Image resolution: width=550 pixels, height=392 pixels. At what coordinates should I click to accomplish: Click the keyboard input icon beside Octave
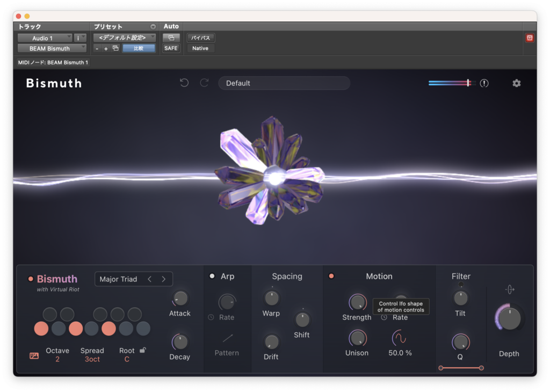click(34, 355)
